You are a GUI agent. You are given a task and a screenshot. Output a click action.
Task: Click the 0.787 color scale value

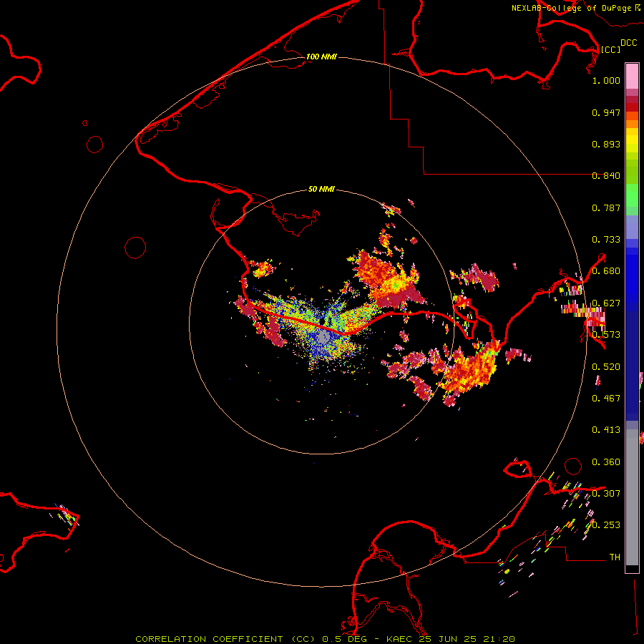[x=606, y=208]
